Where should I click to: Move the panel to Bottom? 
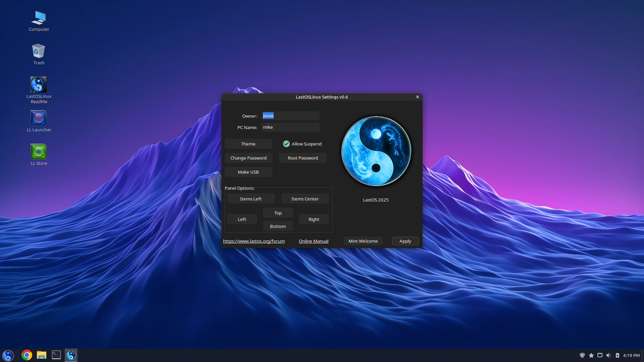(278, 226)
